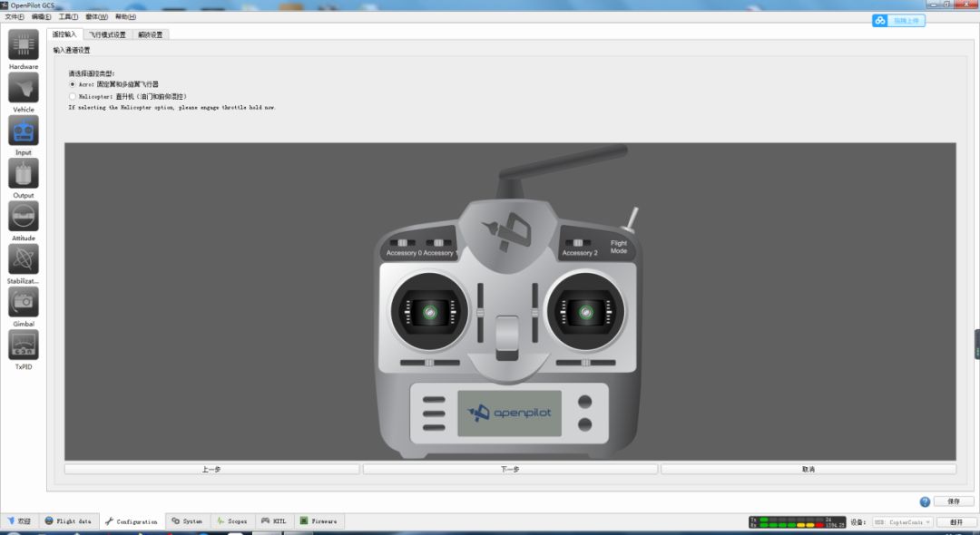The image size is (980, 535).
Task: Switch to the Flight data workspace tab
Action: tap(68, 520)
